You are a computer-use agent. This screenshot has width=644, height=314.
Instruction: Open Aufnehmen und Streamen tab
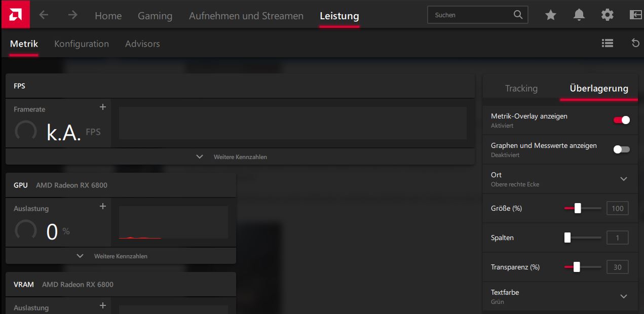246,16
